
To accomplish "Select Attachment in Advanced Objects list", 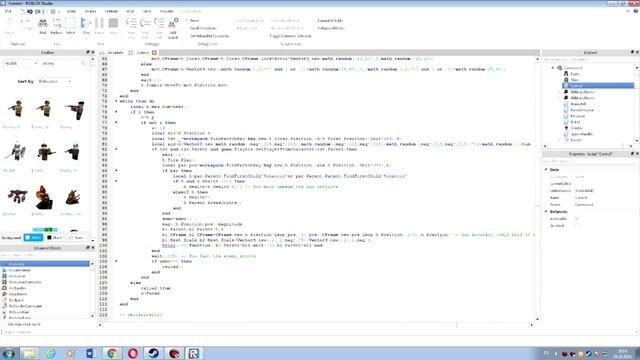I will tap(18, 294).
